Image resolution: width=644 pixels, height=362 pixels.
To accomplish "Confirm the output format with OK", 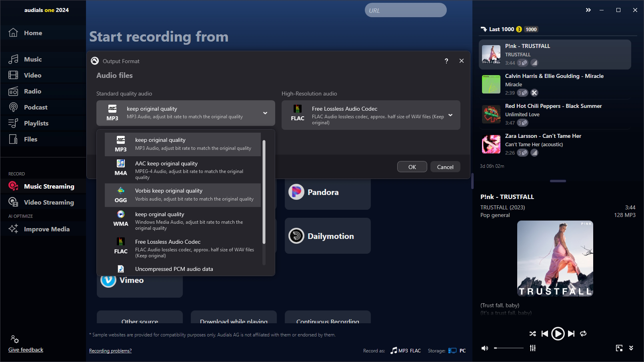I will tap(412, 167).
